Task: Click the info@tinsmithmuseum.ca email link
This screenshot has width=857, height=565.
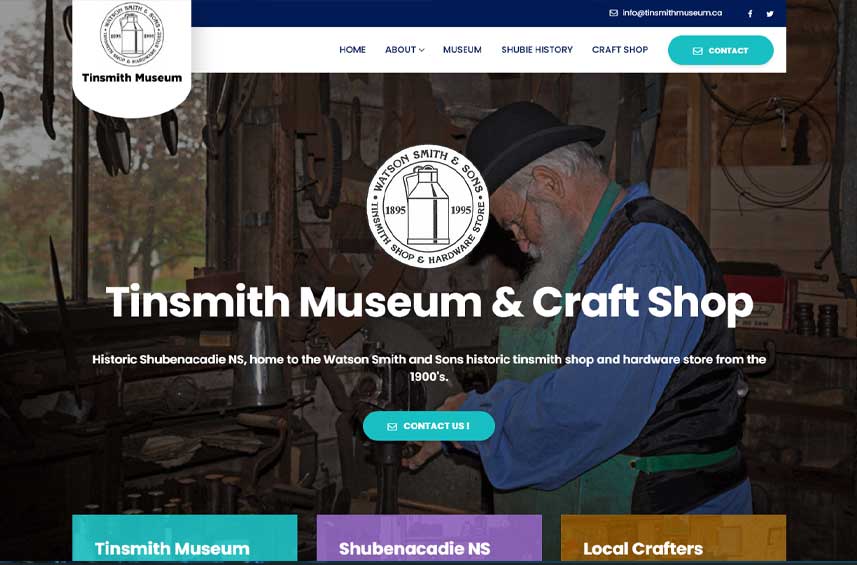Action: [x=672, y=13]
